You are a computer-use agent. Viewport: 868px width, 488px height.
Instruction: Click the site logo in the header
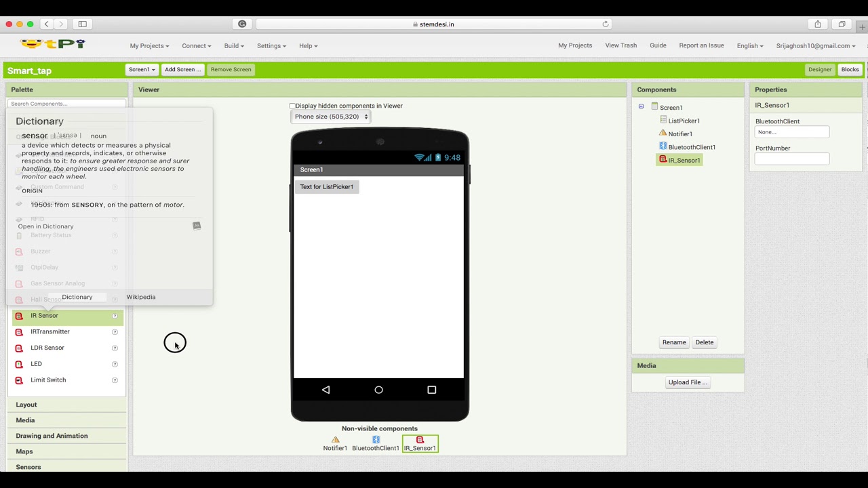click(53, 45)
